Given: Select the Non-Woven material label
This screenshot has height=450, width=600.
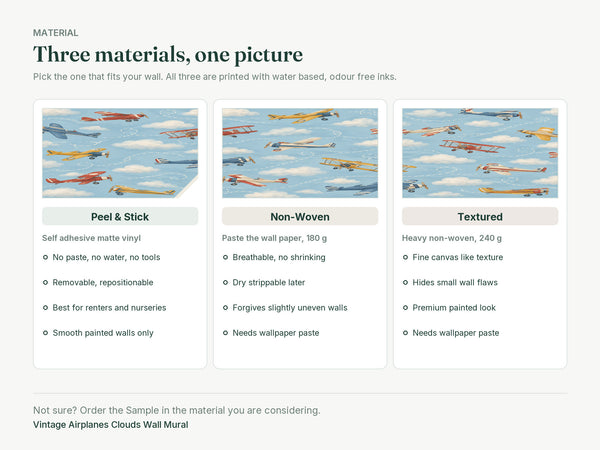Looking at the screenshot, I should click(300, 217).
